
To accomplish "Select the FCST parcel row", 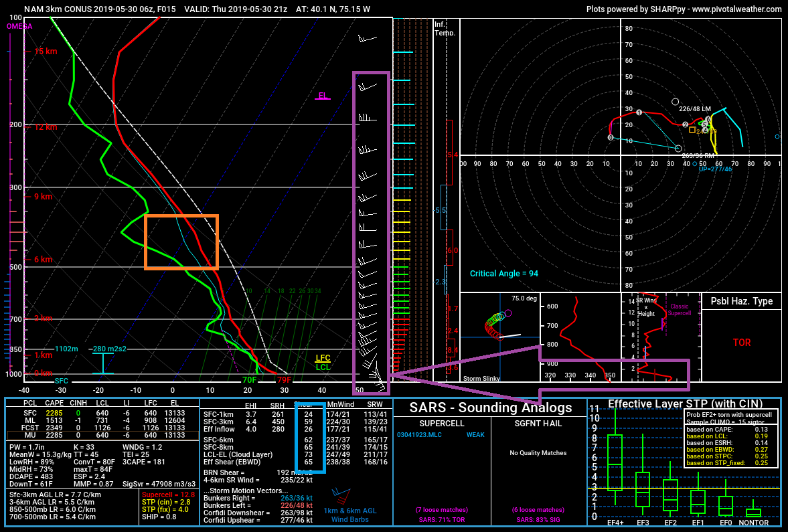I will 102,428.
